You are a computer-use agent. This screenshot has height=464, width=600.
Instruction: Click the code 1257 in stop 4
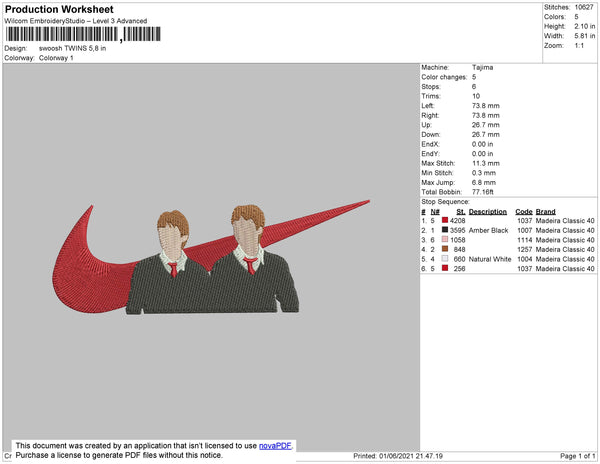click(x=525, y=249)
